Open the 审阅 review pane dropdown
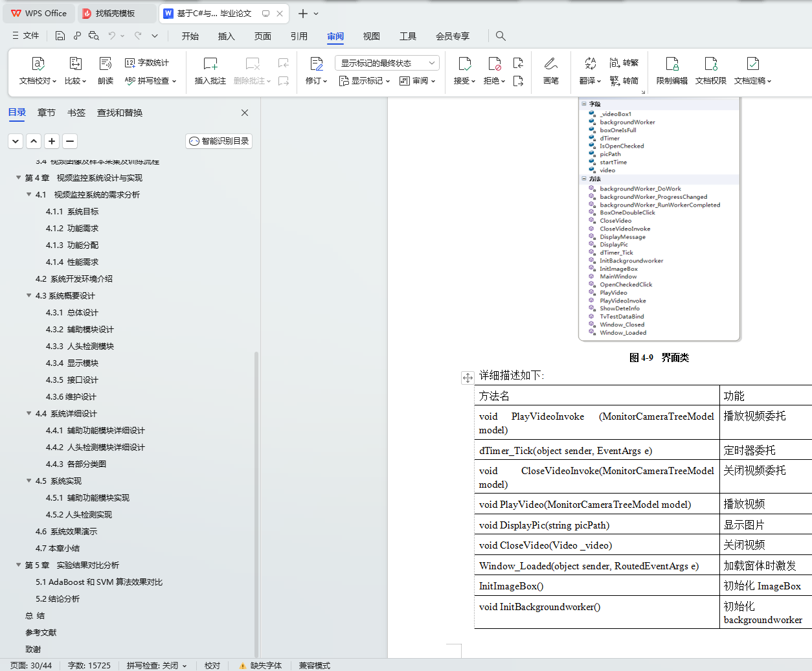Image resolution: width=812 pixels, height=671 pixels. 418,81
